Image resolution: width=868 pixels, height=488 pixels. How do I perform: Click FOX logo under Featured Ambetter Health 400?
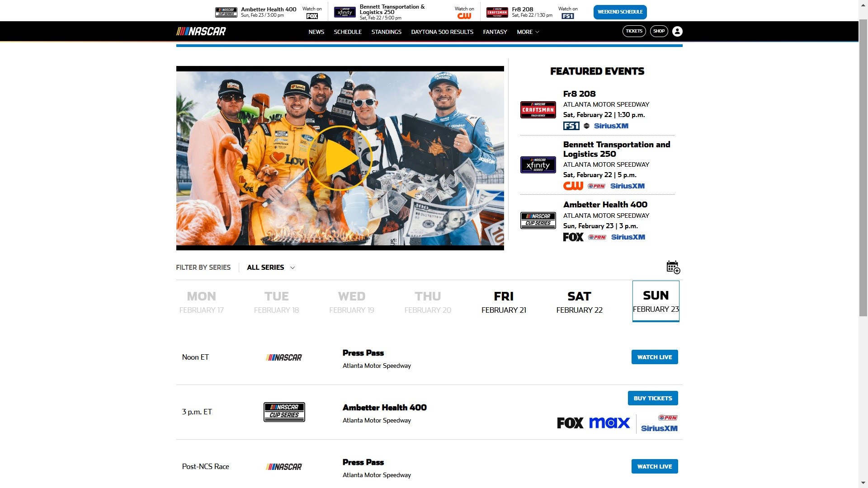pos(573,237)
